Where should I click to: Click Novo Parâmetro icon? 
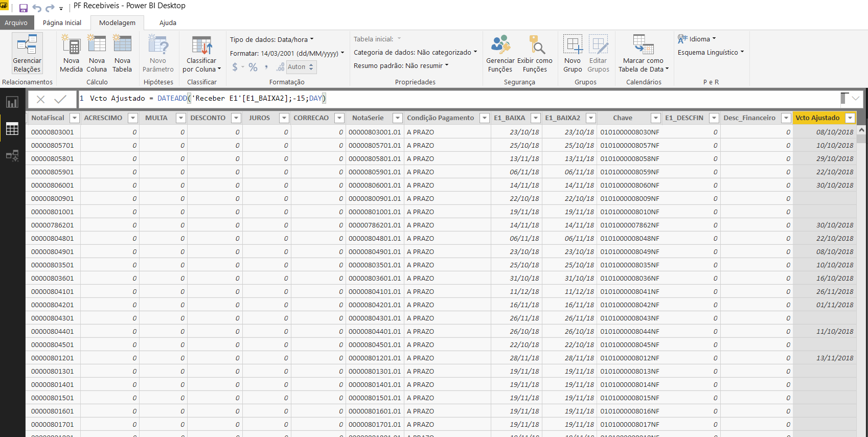point(158,45)
